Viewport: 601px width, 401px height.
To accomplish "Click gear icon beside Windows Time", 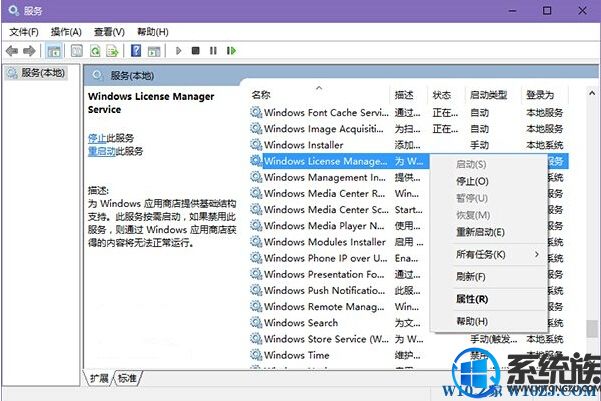I will (256, 355).
